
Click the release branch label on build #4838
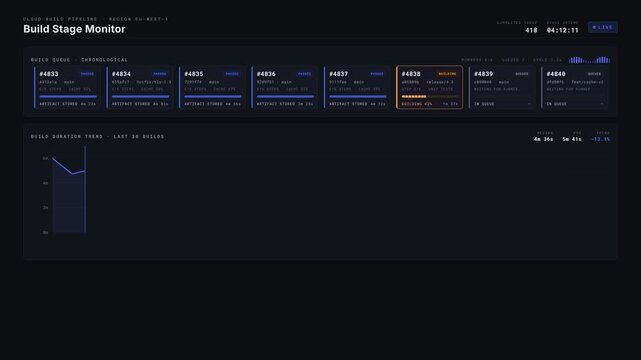(440, 82)
